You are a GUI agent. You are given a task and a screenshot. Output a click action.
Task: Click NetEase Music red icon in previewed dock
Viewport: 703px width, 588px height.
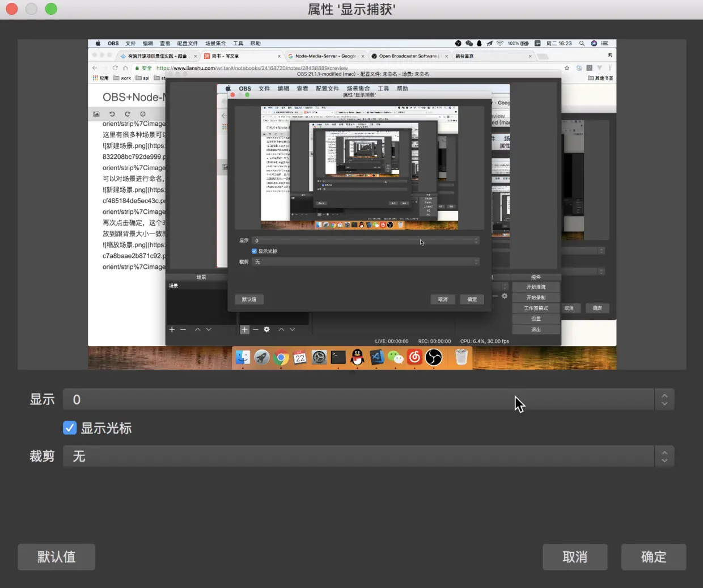coord(414,358)
